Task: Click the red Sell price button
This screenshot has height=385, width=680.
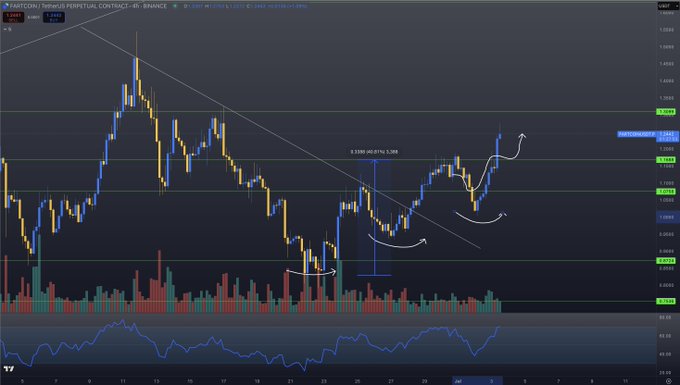Action: (13, 17)
